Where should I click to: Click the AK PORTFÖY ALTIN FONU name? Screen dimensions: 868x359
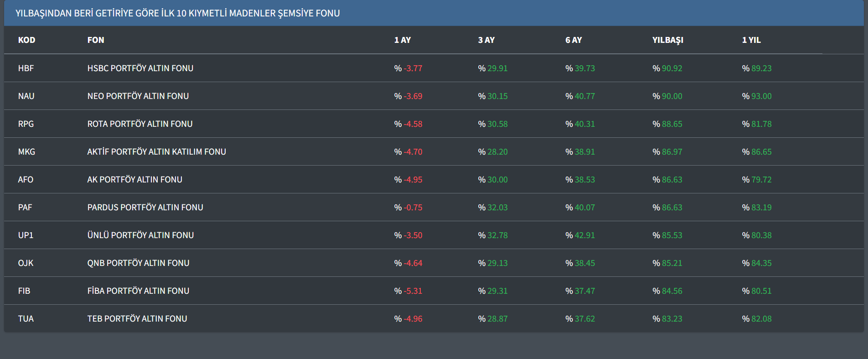134,180
